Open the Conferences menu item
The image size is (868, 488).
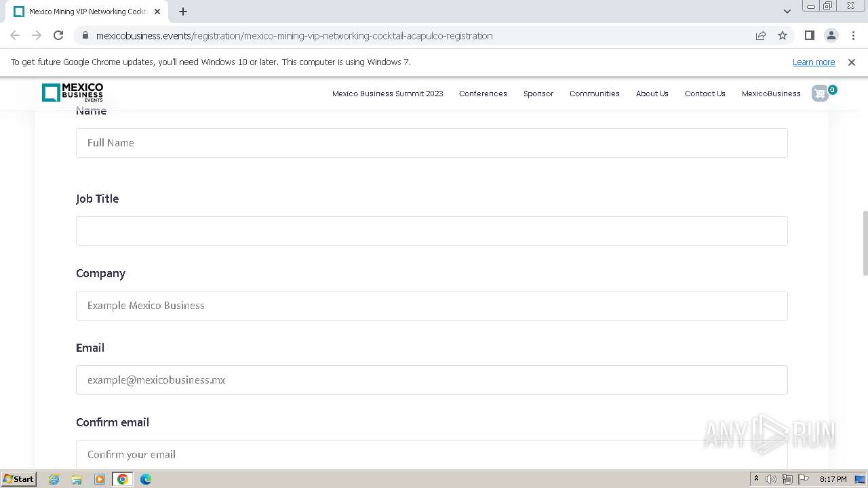[483, 94]
